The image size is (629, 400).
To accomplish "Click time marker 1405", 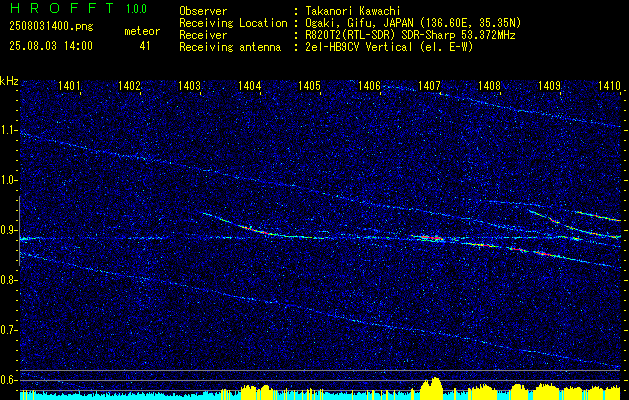I will (x=309, y=85).
